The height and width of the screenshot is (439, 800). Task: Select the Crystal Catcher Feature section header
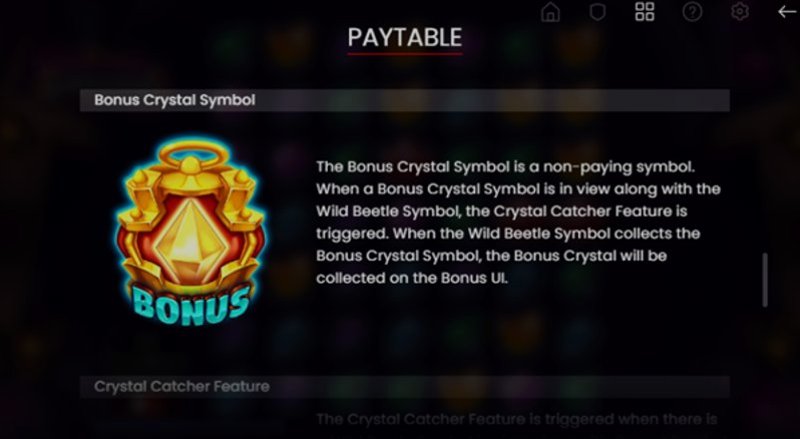(405, 386)
